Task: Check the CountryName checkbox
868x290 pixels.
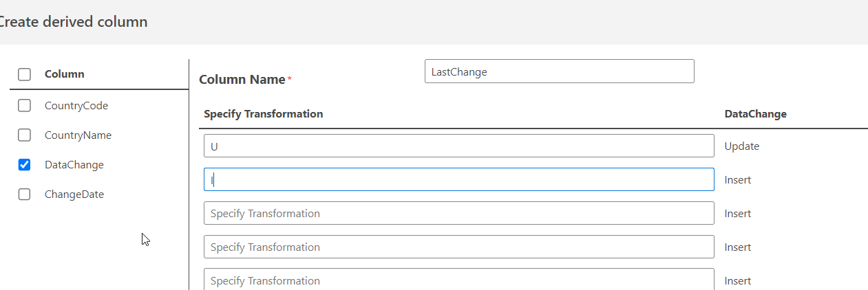Action: pos(24,135)
